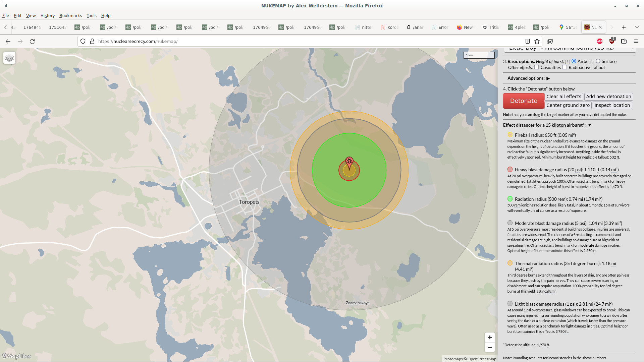Enable the Casualties checkbox
The width and height of the screenshot is (644, 362).
pos(537,67)
